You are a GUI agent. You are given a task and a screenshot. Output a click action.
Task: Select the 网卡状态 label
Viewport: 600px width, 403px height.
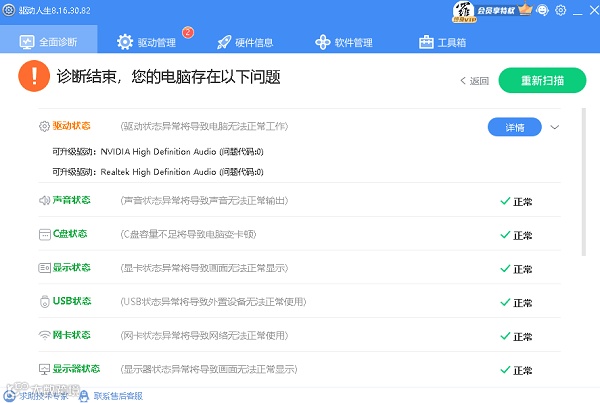(72, 335)
